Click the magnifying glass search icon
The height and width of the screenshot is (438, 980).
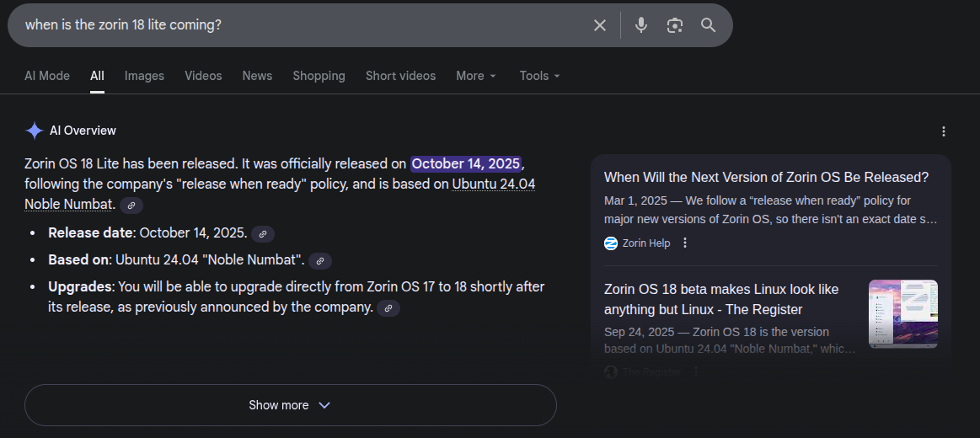point(708,25)
